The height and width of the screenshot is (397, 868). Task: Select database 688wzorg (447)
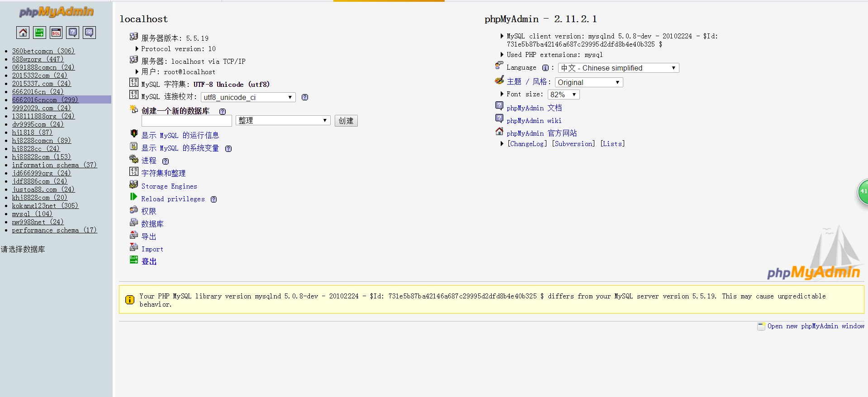click(38, 59)
